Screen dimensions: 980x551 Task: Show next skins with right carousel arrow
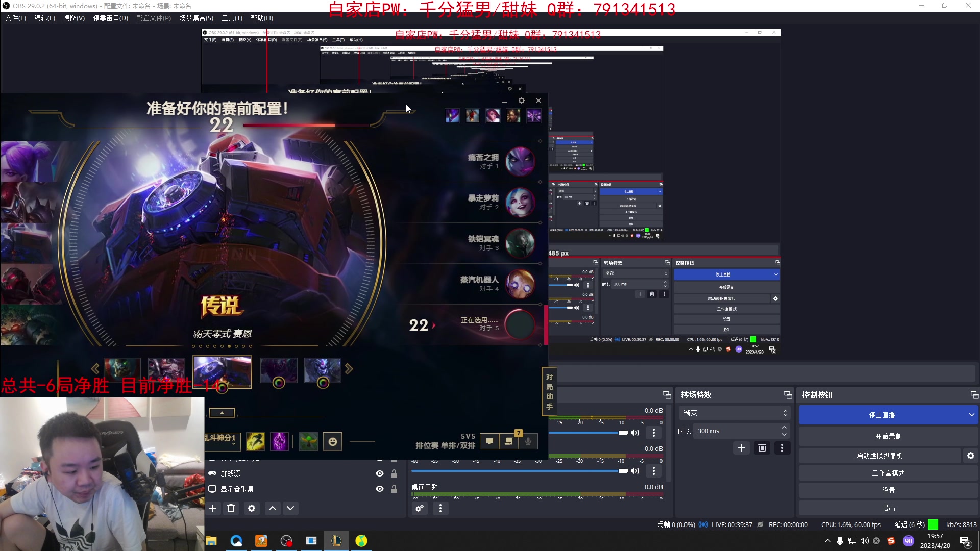click(x=349, y=368)
